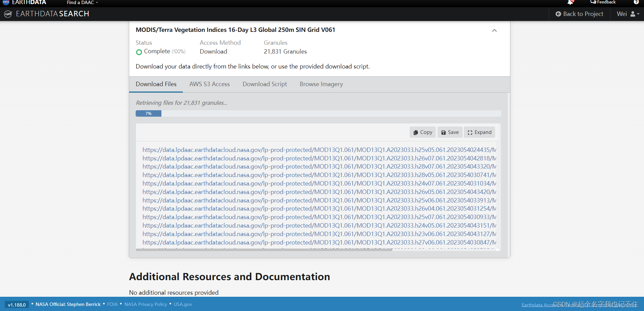Open the h26v04 MOD13Q1 download link
Screen dimensions: 644x311
pos(319,209)
